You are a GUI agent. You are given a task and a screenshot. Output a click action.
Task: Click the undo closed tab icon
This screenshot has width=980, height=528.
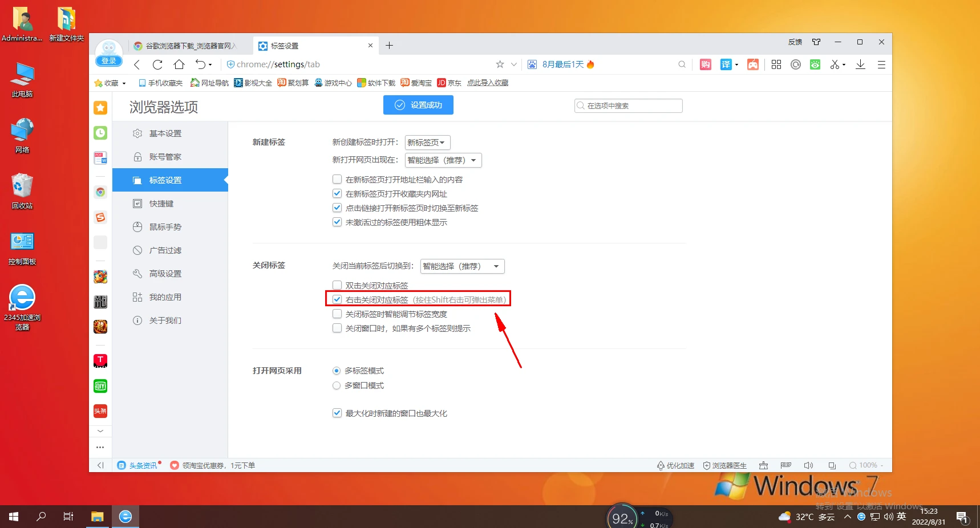(x=200, y=64)
